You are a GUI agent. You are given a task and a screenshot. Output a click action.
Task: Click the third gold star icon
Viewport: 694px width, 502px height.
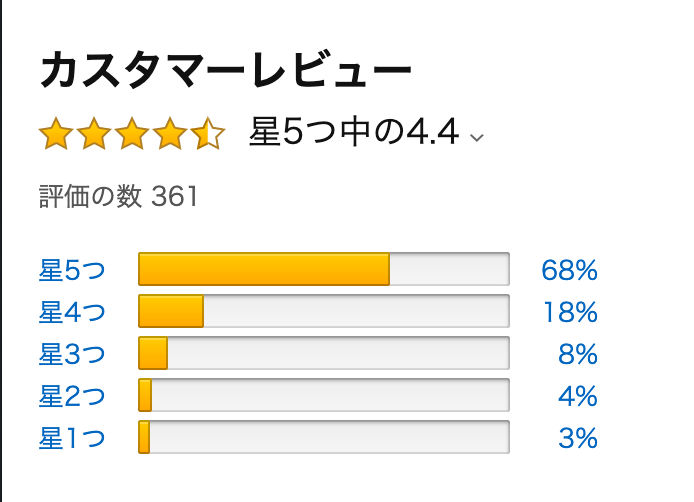(132, 133)
